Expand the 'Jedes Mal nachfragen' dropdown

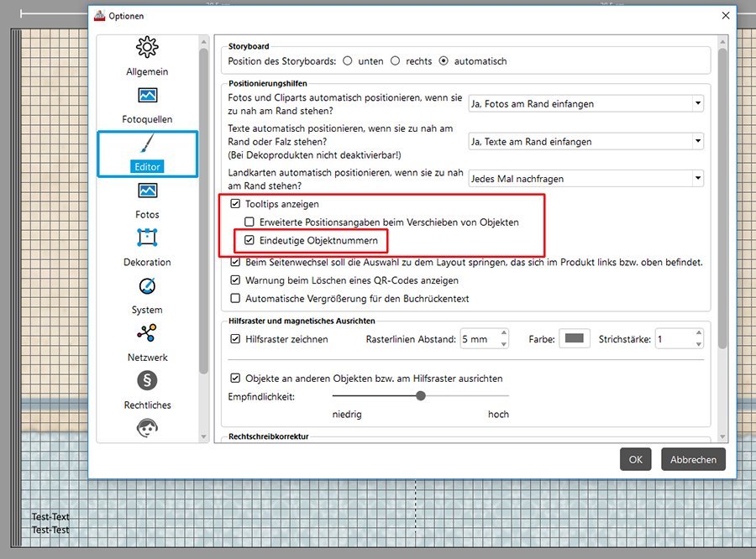tap(585, 179)
